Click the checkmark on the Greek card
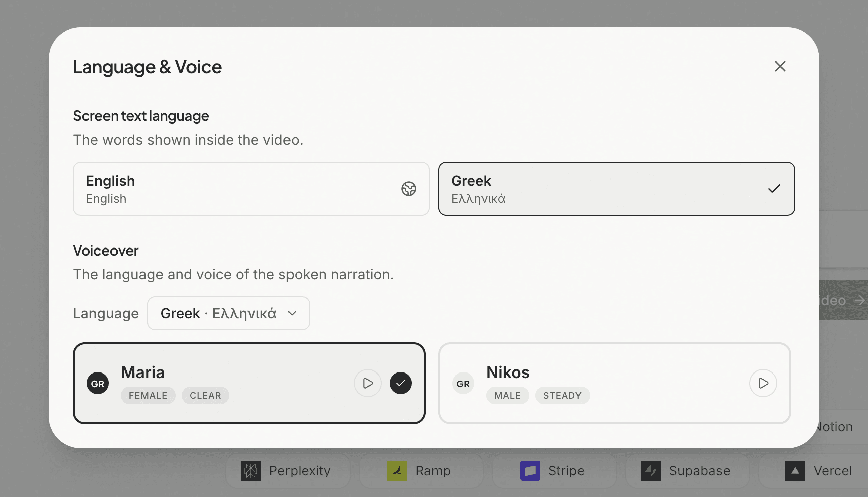Image resolution: width=868 pixels, height=497 pixels. click(x=774, y=189)
